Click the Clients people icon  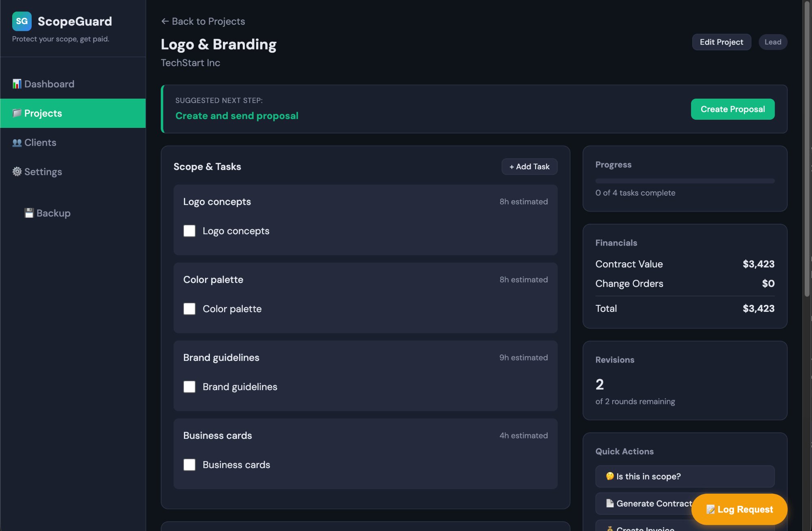(x=17, y=142)
